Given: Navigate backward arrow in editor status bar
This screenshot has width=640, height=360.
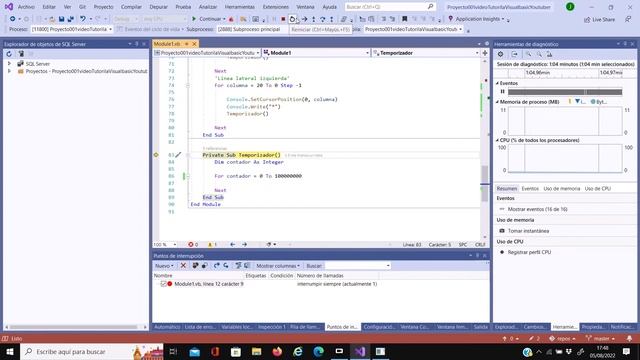Looking at the screenshot, I should (233, 244).
